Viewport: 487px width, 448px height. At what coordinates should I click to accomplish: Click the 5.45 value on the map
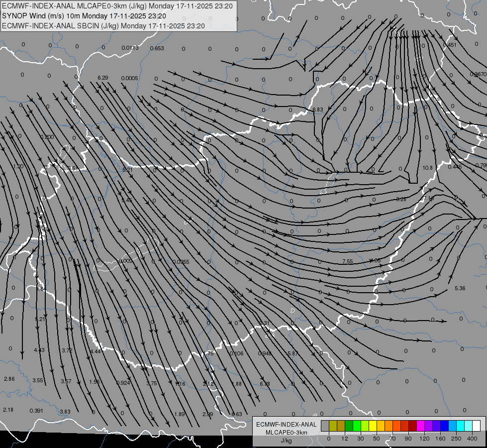127,200
